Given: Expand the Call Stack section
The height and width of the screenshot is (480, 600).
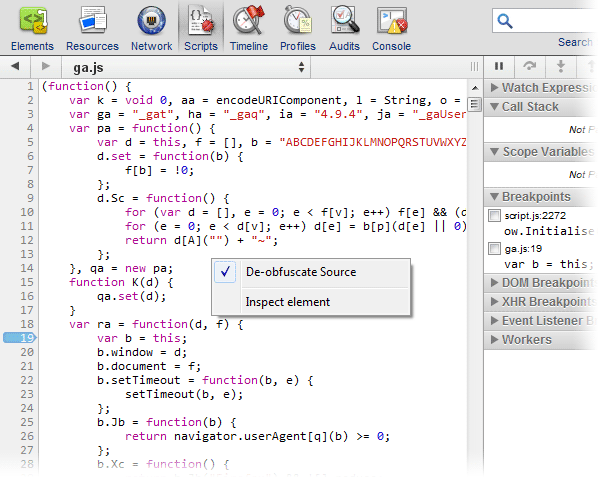Looking at the screenshot, I should [530, 106].
